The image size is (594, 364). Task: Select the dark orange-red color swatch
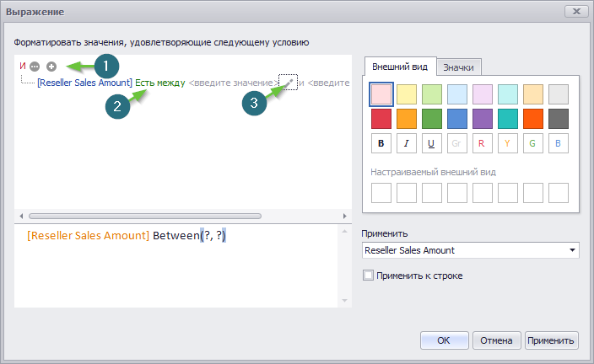(x=533, y=119)
